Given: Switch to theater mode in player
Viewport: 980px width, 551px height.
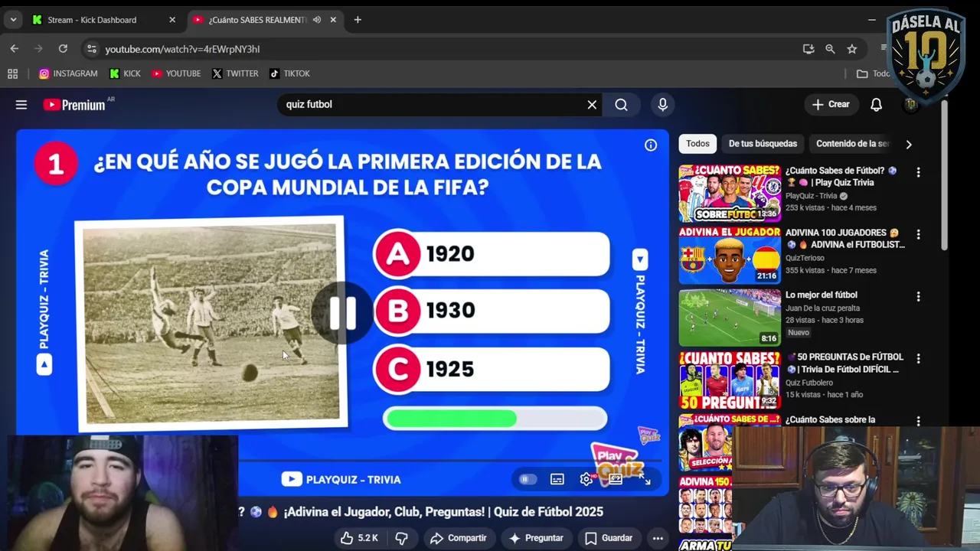Looking at the screenshot, I should [x=616, y=479].
